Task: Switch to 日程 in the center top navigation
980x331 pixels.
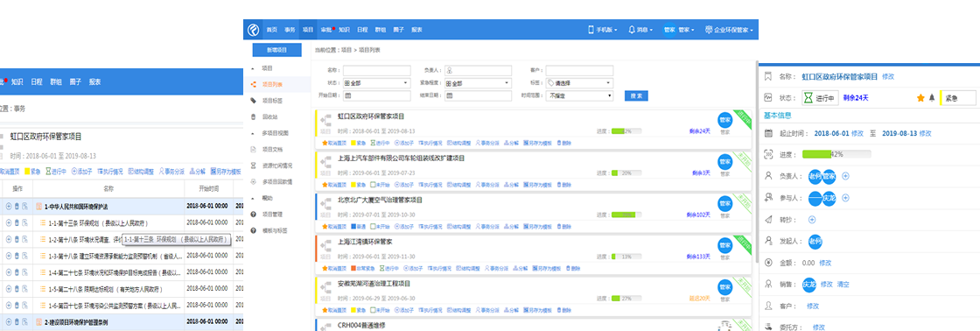Action: pyautogui.click(x=362, y=30)
